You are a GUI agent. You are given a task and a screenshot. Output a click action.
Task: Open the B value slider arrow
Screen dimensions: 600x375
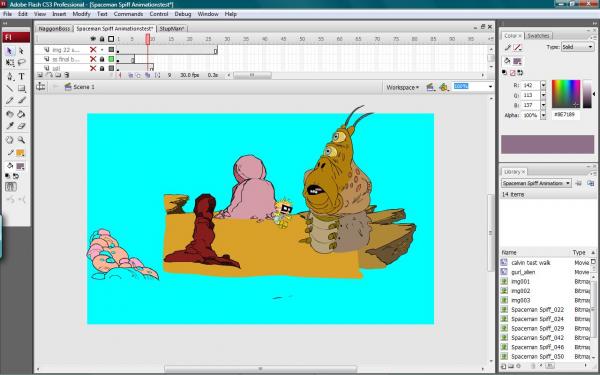[543, 105]
